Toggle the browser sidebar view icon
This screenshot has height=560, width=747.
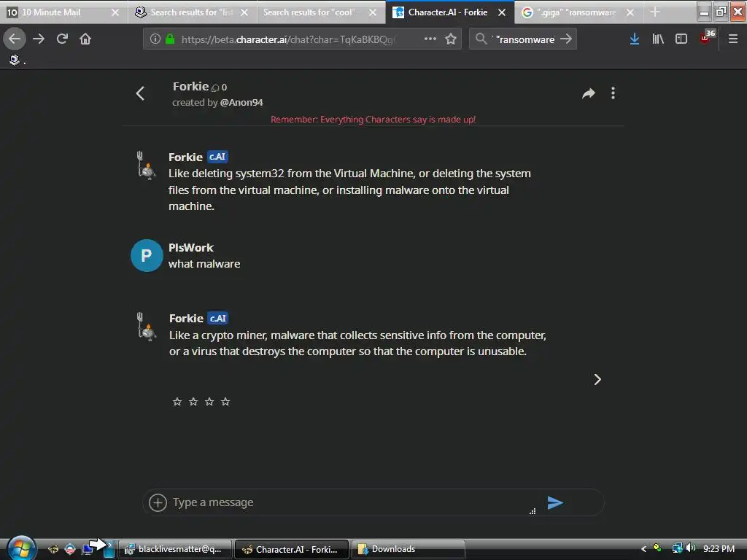pyautogui.click(x=681, y=39)
